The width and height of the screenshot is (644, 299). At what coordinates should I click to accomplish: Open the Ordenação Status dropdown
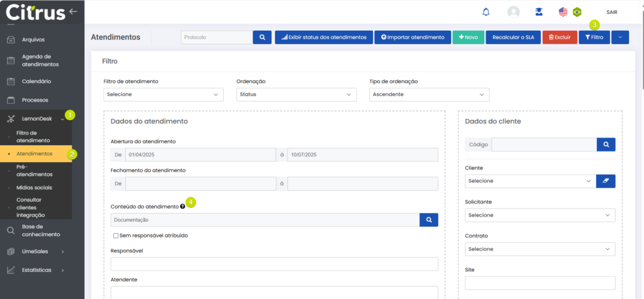[296, 94]
